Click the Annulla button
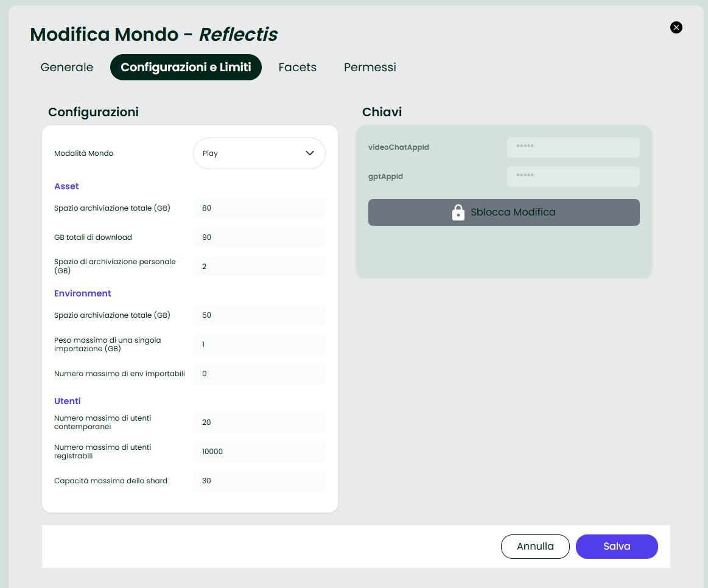Viewport: 708px width, 588px height. click(x=535, y=547)
